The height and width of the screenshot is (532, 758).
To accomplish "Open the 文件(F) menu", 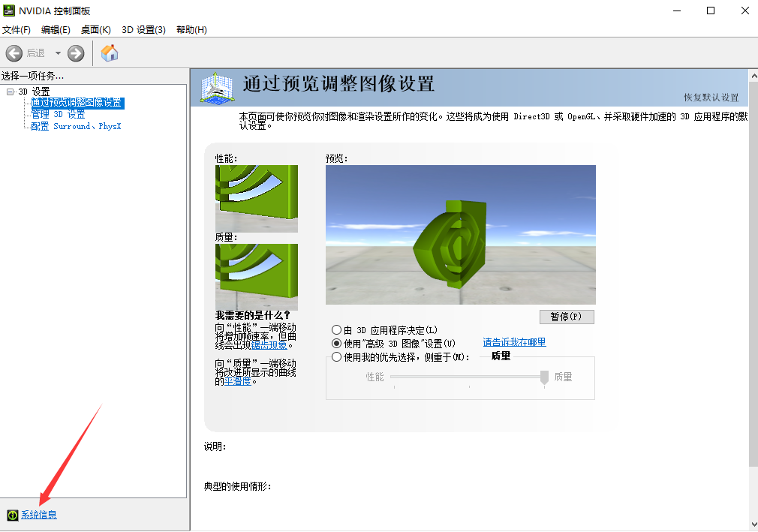I will tap(17, 30).
